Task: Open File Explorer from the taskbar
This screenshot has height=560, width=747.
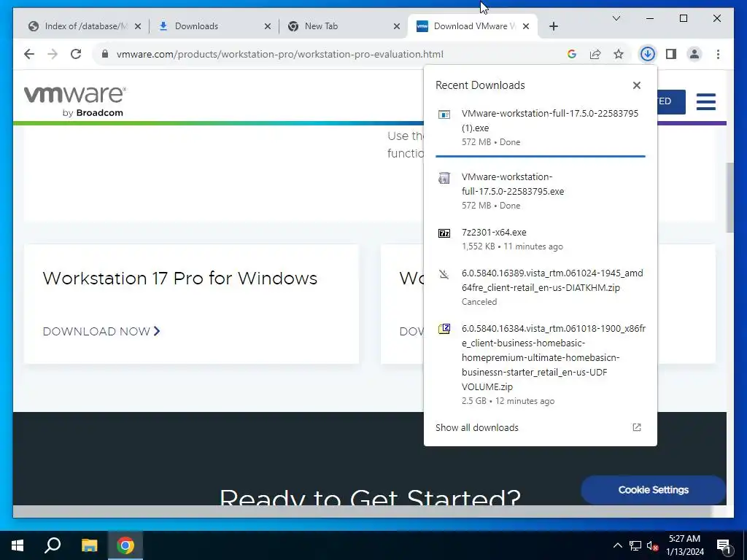Action: point(89,545)
